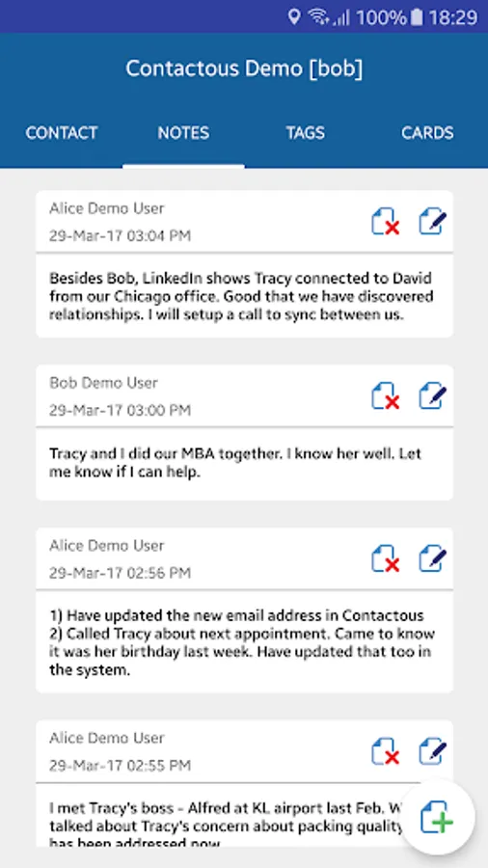Switch to the CONTACT tab
This screenshot has height=868, width=488.
point(62,133)
